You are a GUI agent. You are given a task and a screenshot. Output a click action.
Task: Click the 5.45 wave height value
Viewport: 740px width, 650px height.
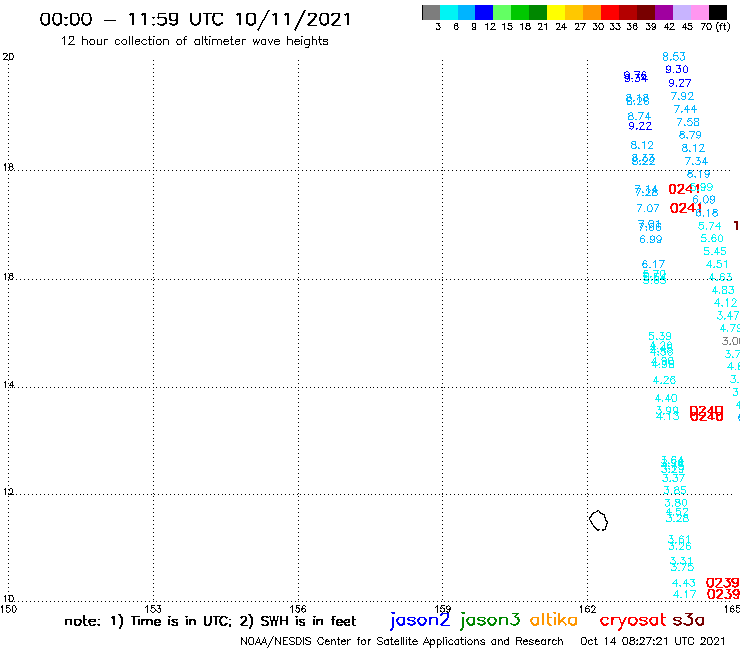pyautogui.click(x=715, y=251)
